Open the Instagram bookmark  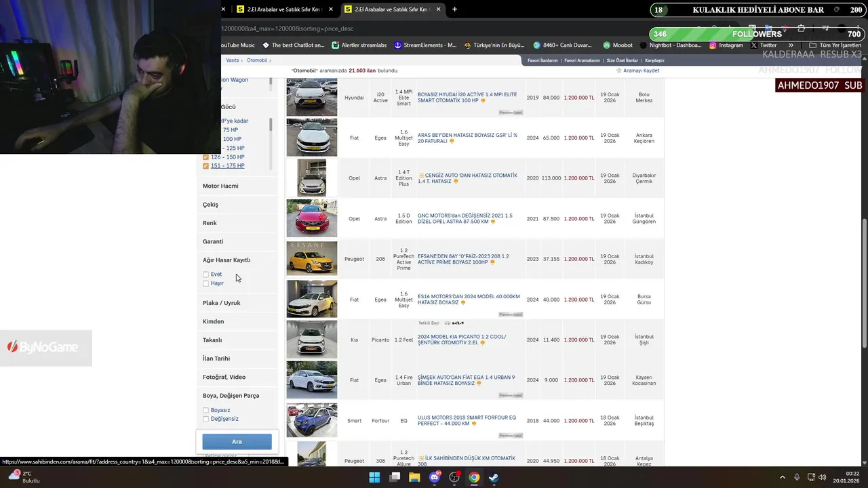[726, 45]
